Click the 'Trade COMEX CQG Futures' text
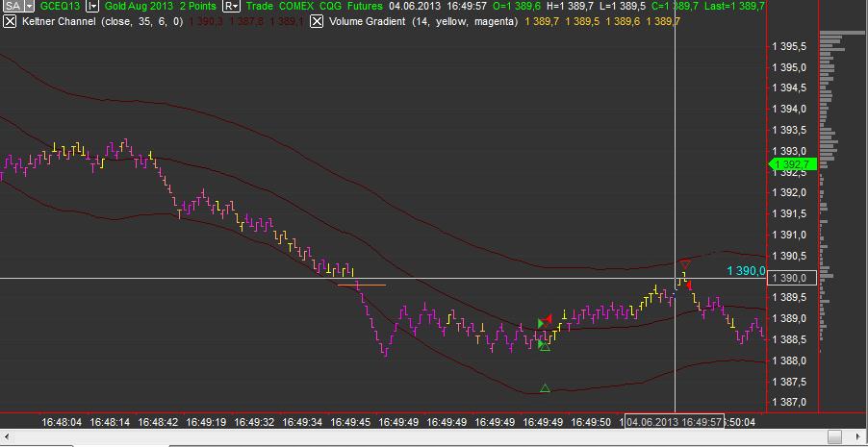Viewport: 868px width, 447px height. coord(314,6)
